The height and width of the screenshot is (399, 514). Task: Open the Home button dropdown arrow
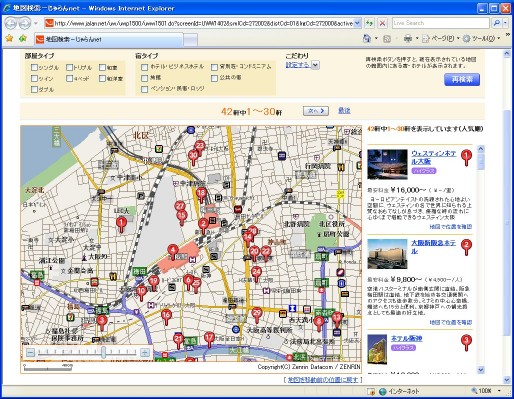click(x=376, y=39)
